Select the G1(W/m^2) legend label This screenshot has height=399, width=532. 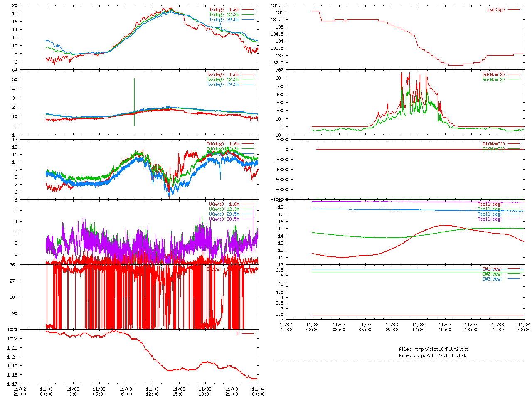[493, 144]
